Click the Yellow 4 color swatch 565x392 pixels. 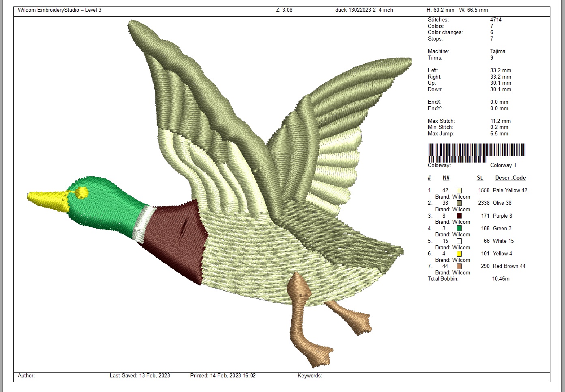click(x=459, y=254)
